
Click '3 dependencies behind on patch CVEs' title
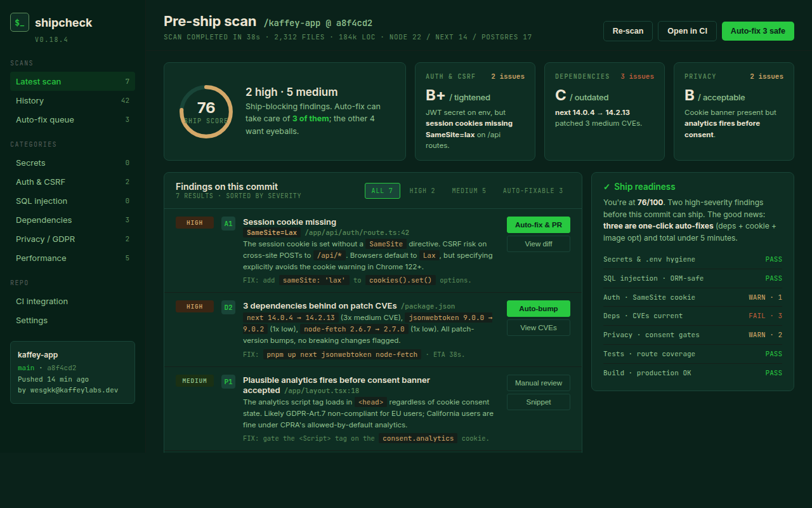319,306
